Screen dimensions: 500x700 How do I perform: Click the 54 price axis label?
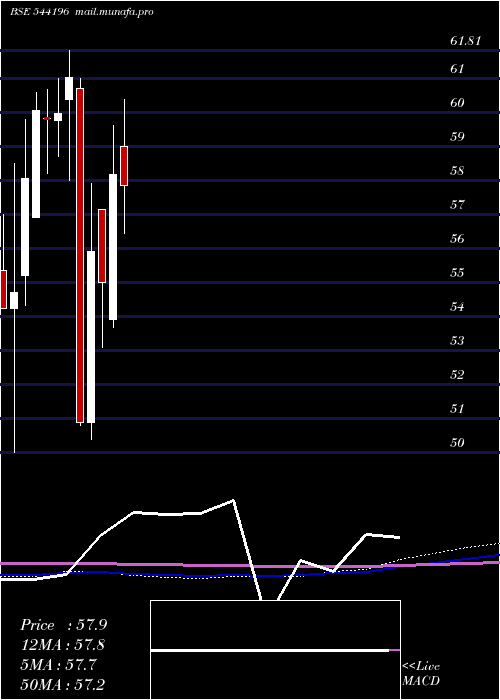point(457,307)
